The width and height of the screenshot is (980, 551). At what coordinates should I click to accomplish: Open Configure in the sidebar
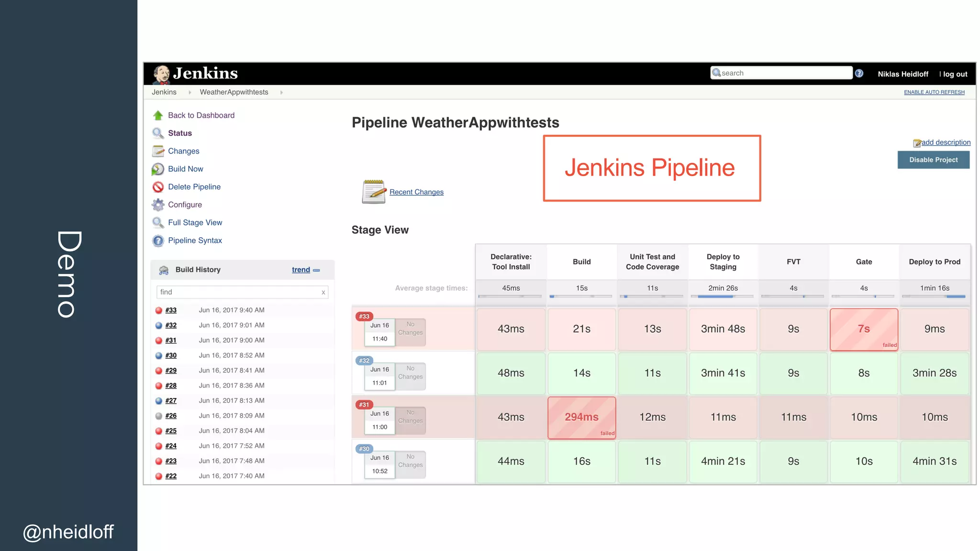click(185, 205)
